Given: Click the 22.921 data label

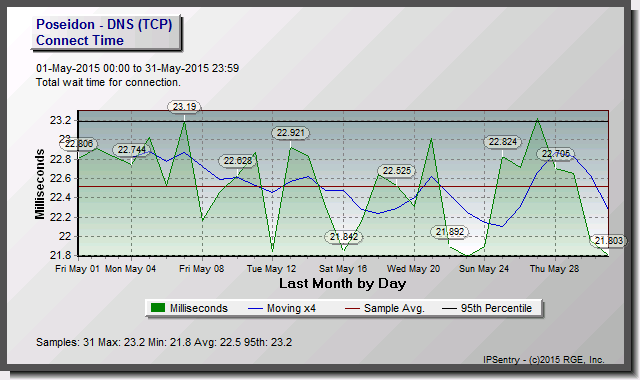Looking at the screenshot, I should click(x=291, y=133).
